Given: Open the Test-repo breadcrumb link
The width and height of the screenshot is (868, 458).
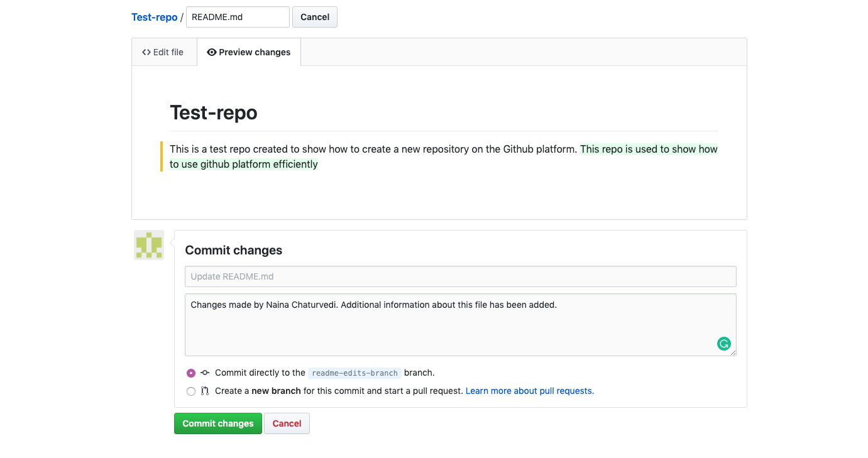Looking at the screenshot, I should [155, 17].
